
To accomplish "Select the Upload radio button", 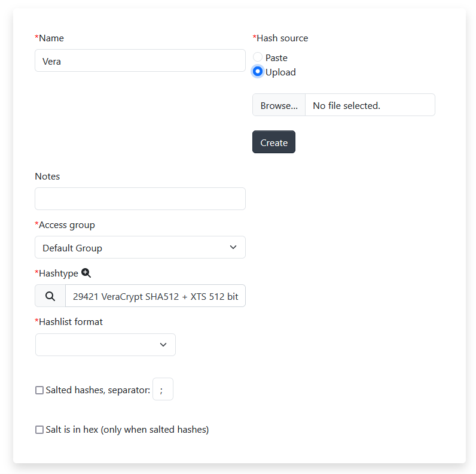I will [x=258, y=71].
